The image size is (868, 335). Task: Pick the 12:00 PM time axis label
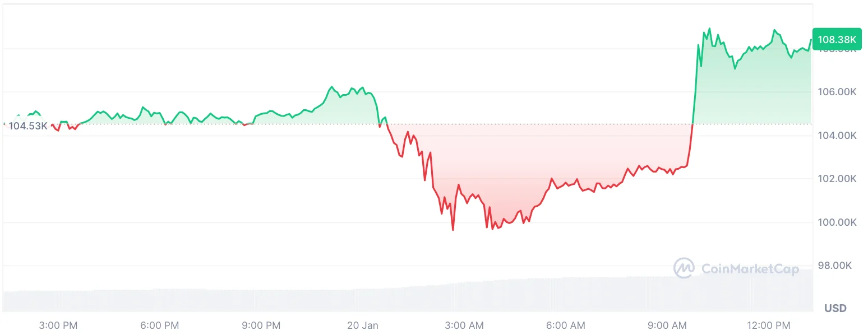click(x=769, y=325)
